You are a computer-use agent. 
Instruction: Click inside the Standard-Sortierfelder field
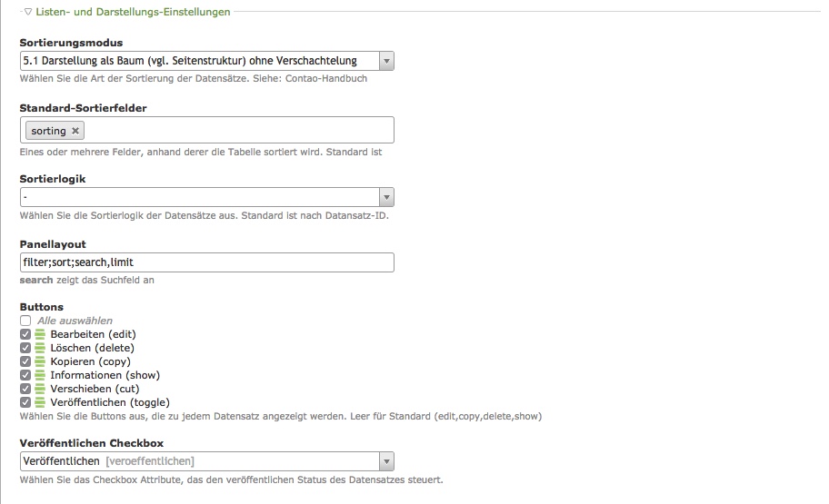point(206,130)
